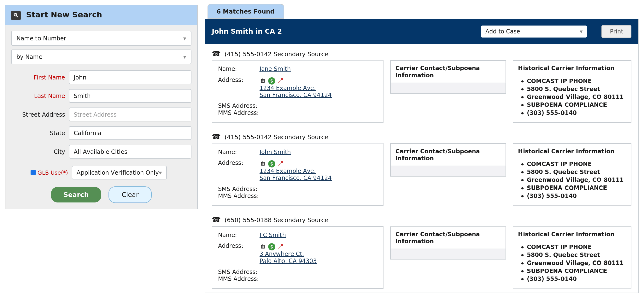Image resolution: width=644 pixels, height=298 pixels.
Task: Click the green dollar icon for John Smith
Action: 271,164
